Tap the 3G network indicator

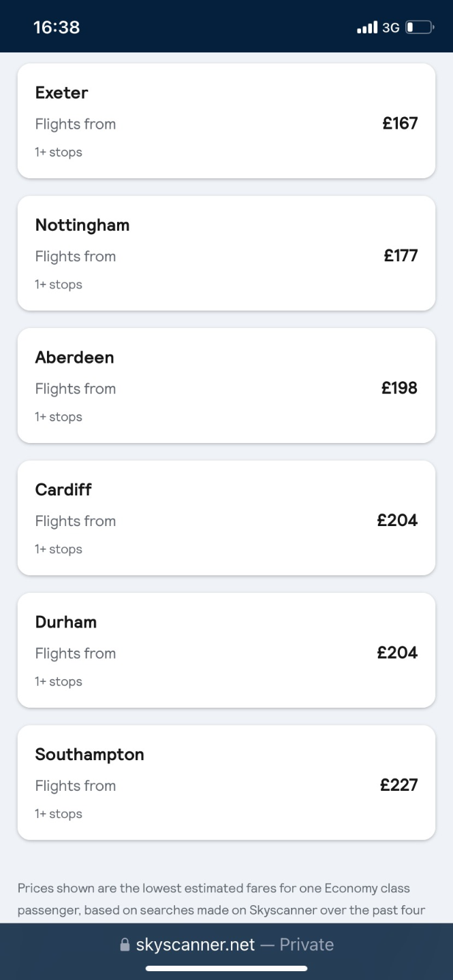click(x=390, y=28)
